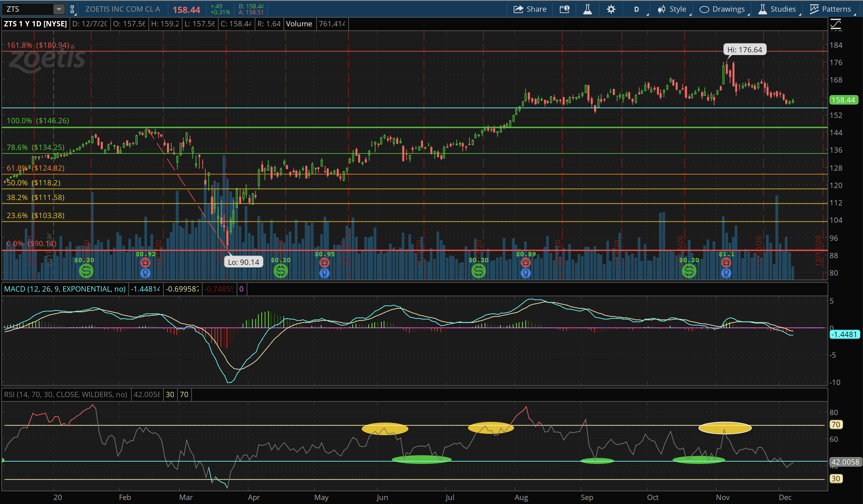Open the Style menu
Screen dimensions: 863x504
672,9
